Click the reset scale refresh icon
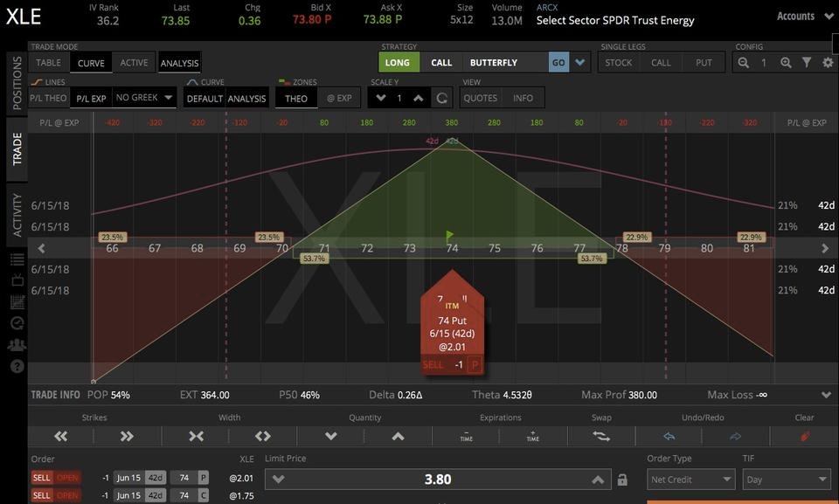839x504 pixels. [441, 99]
